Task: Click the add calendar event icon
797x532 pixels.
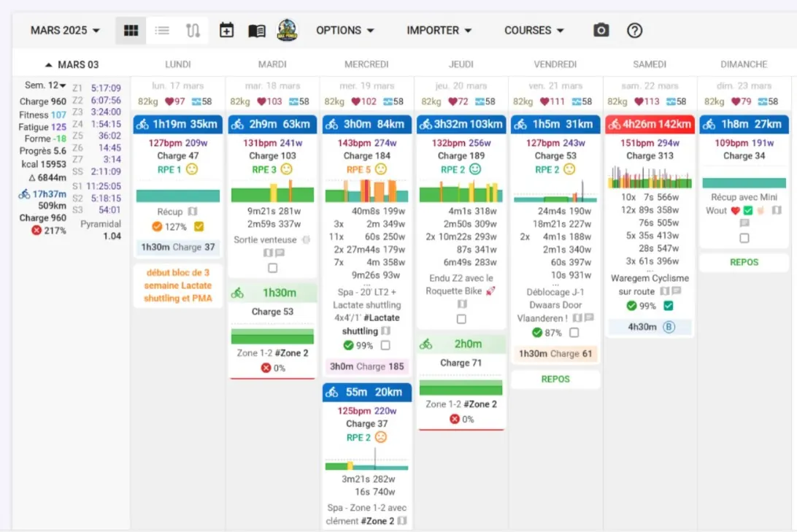Action: point(226,31)
